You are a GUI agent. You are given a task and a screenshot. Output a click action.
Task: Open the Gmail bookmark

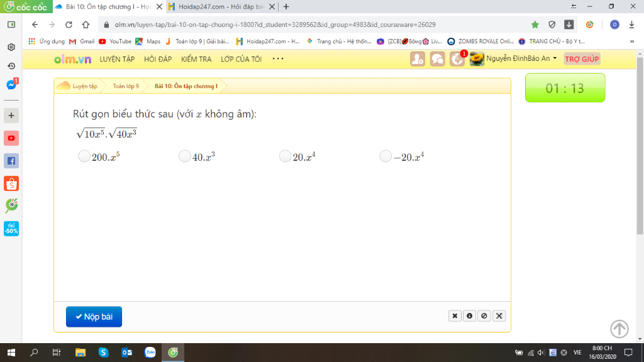click(82, 41)
